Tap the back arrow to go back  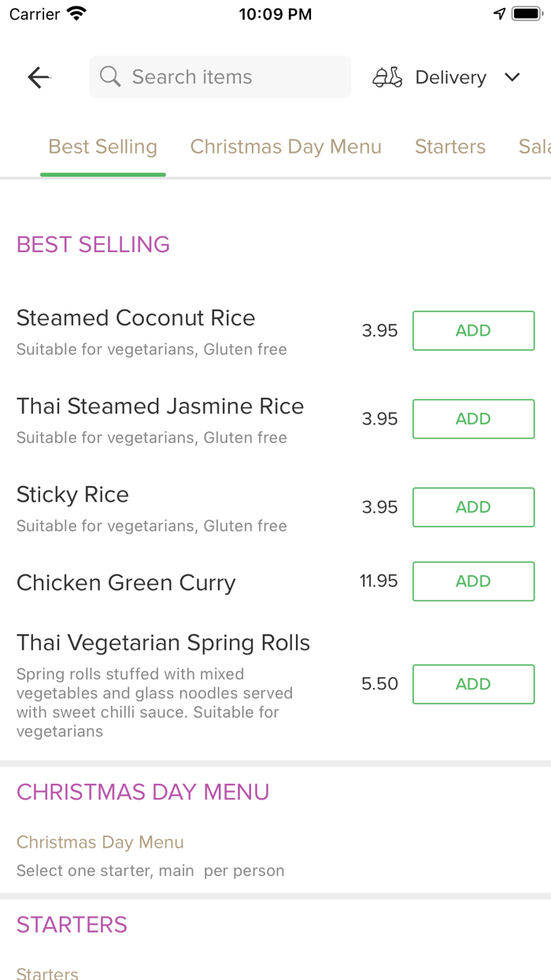(x=38, y=76)
